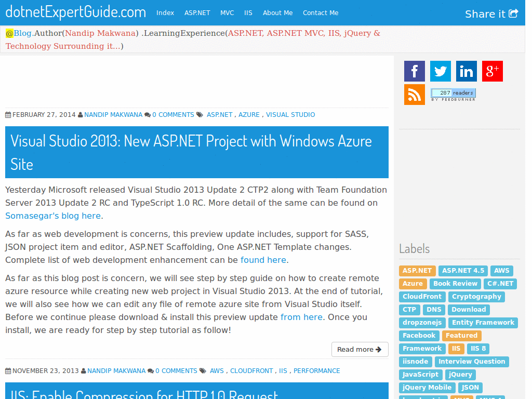Go to About Me page
Viewport: 532px width, 399px height.
pyautogui.click(x=277, y=13)
